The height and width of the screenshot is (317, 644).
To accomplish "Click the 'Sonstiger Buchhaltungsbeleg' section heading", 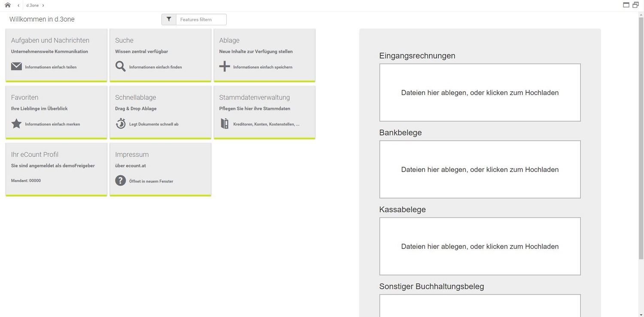I will coord(431,287).
